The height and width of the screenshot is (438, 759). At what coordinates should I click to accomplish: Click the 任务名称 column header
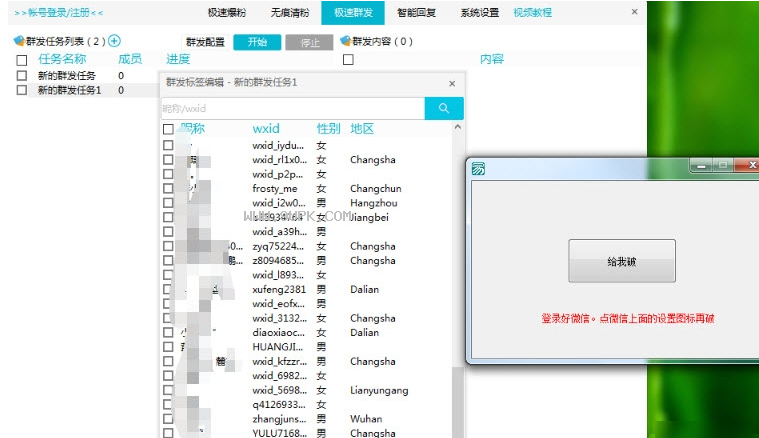(62, 59)
